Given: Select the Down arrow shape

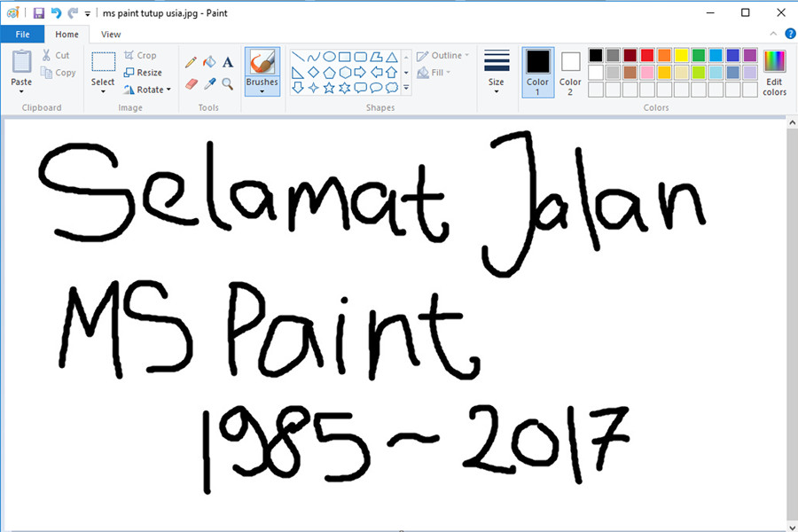Looking at the screenshot, I should (x=298, y=88).
